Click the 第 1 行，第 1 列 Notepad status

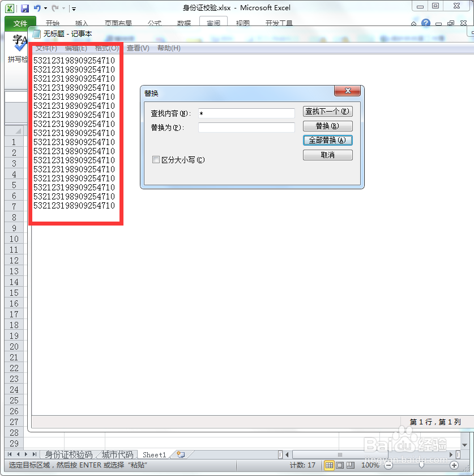coord(435,422)
